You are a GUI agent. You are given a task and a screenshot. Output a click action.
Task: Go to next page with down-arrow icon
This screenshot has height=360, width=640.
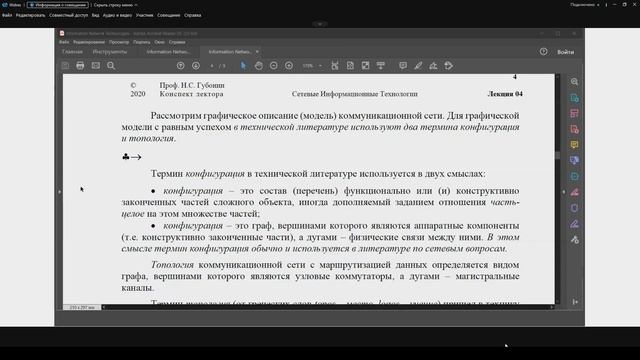tap(196, 66)
